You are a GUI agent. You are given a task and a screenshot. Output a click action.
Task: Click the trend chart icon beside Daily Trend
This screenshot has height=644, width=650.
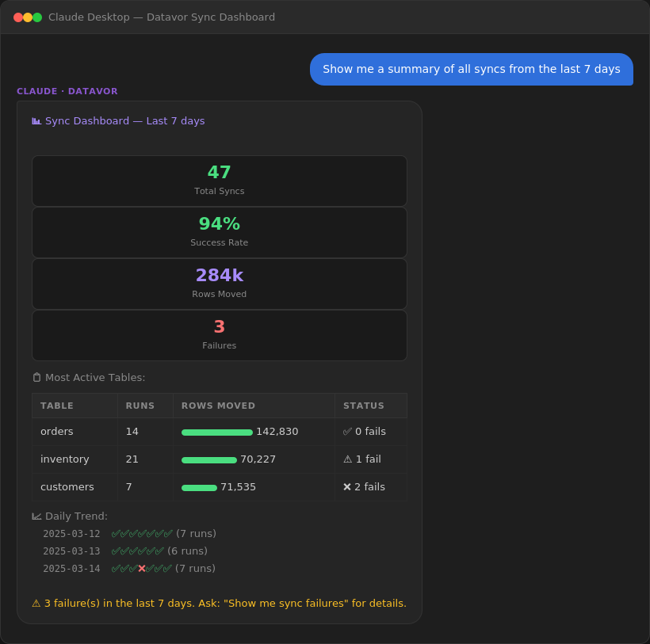pyautogui.click(x=36, y=516)
